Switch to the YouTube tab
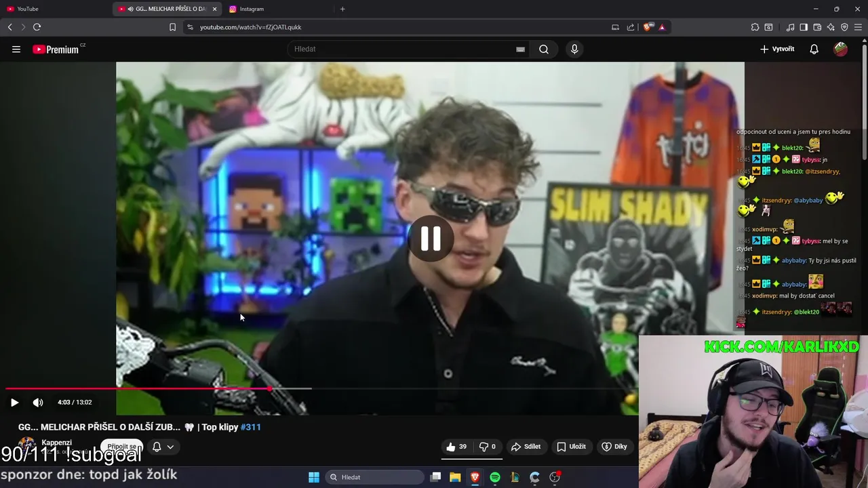Screen dimensions: 868x488 pyautogui.click(x=56, y=9)
